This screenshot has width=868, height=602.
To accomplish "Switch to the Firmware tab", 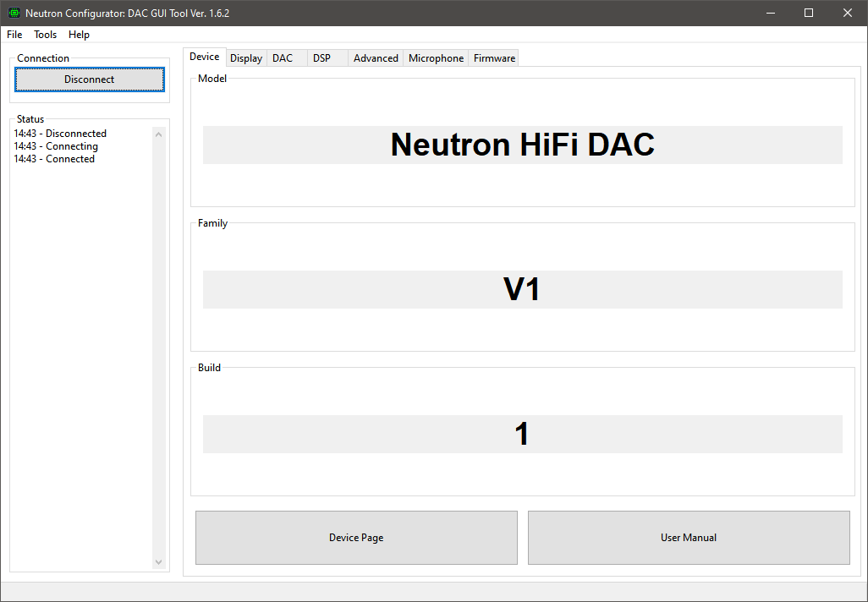I will click(x=493, y=57).
